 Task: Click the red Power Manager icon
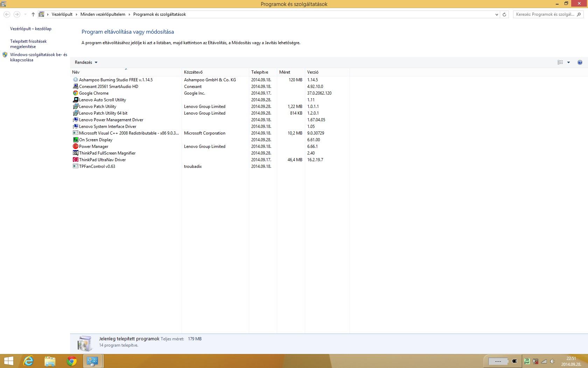(x=75, y=146)
